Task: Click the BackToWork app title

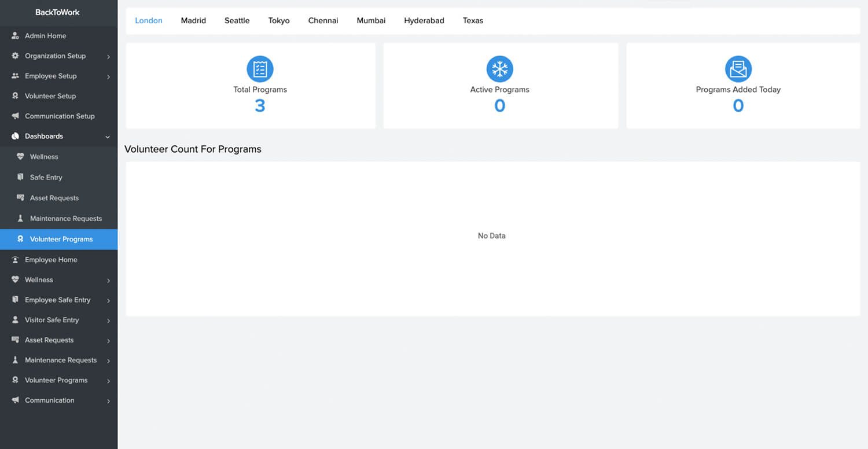Action: pos(57,12)
